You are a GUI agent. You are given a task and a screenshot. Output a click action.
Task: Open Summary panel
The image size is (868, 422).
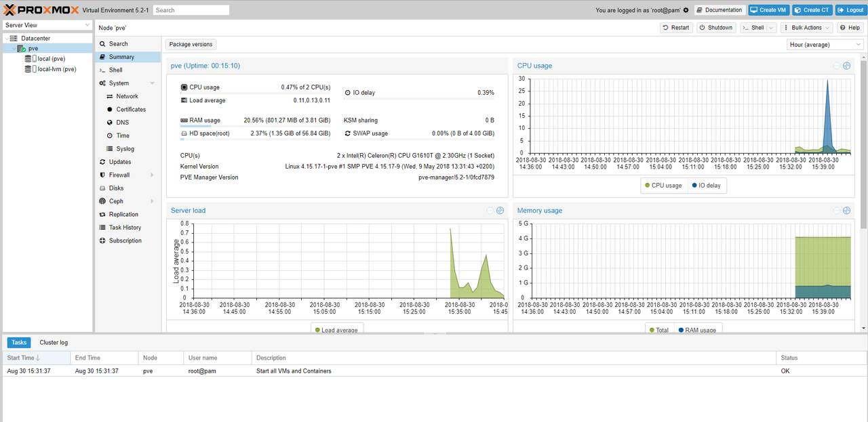(x=128, y=57)
